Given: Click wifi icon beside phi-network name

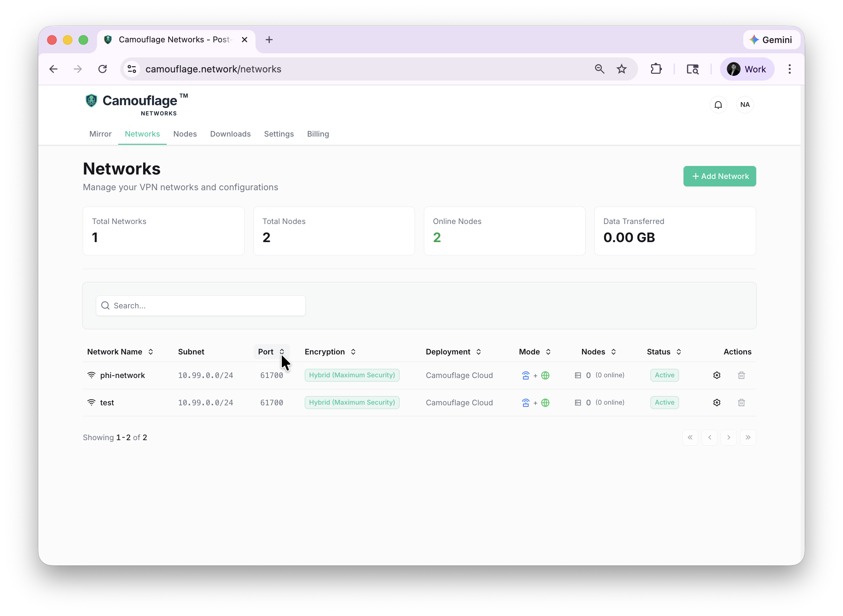Looking at the screenshot, I should [92, 375].
